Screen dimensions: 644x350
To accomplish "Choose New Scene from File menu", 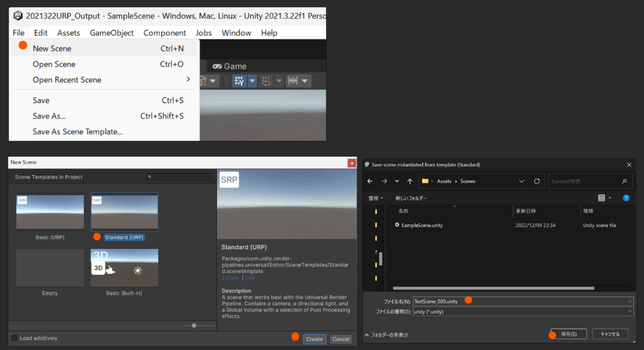I will (104, 48).
